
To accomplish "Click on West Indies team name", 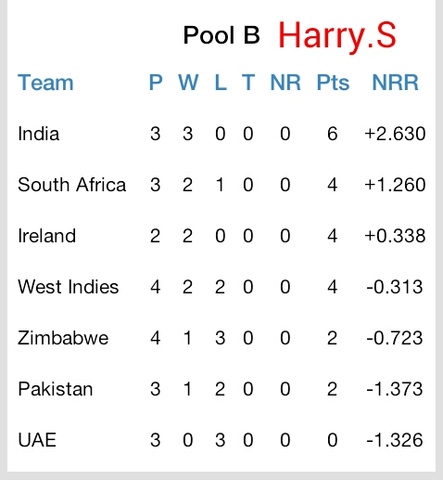I will point(68,287).
